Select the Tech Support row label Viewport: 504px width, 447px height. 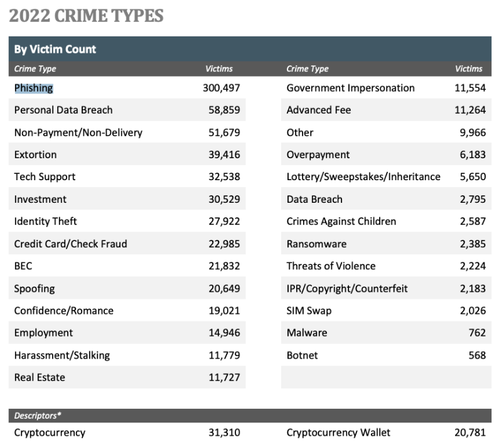tap(45, 177)
